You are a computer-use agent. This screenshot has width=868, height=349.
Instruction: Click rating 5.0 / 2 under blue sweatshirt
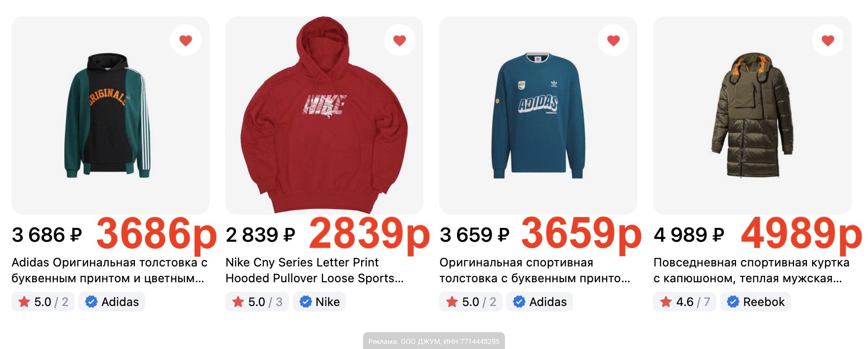(471, 302)
